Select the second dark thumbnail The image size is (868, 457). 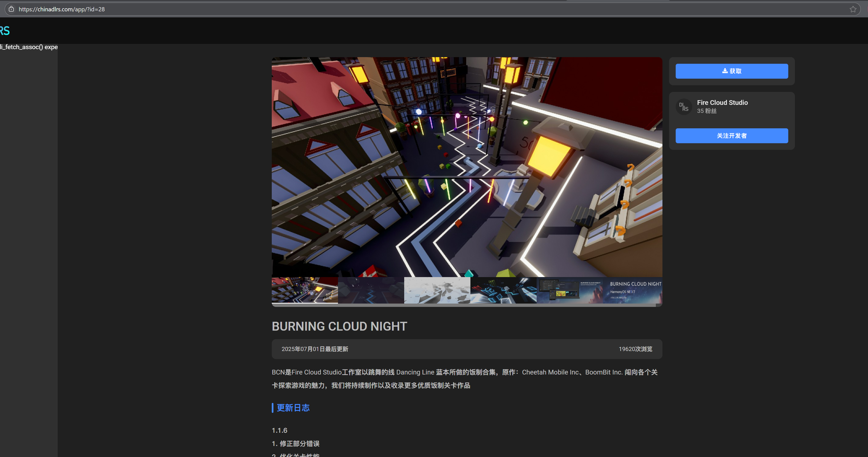pos(371,290)
